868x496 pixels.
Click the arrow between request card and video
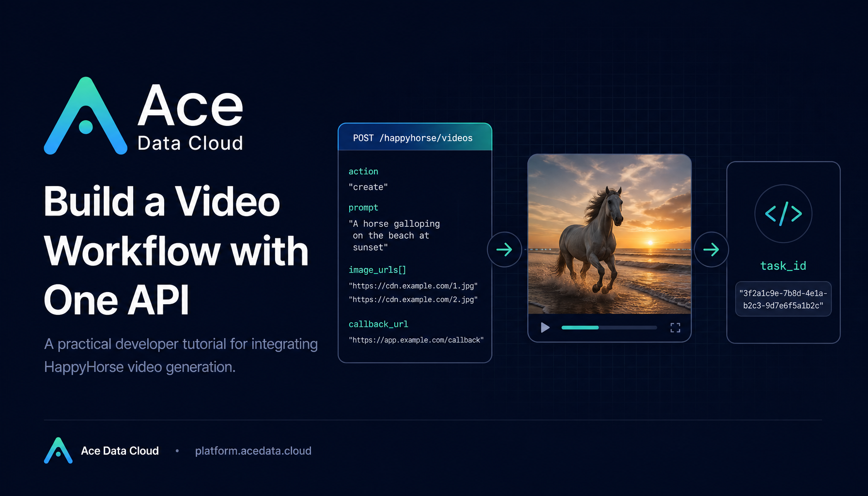504,249
